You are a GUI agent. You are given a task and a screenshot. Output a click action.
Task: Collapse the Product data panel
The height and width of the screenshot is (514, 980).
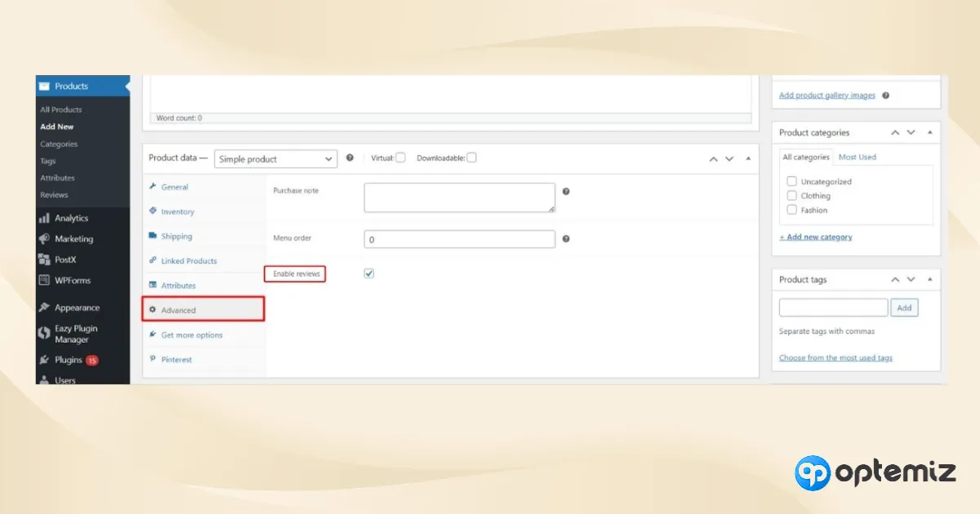[749, 158]
